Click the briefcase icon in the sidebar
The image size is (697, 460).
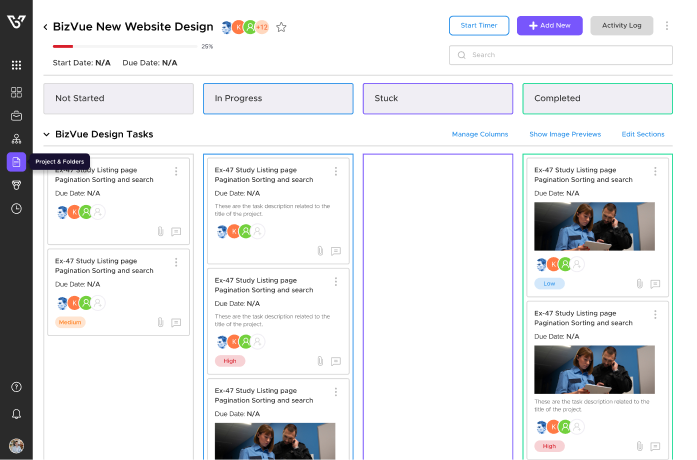coord(16,115)
